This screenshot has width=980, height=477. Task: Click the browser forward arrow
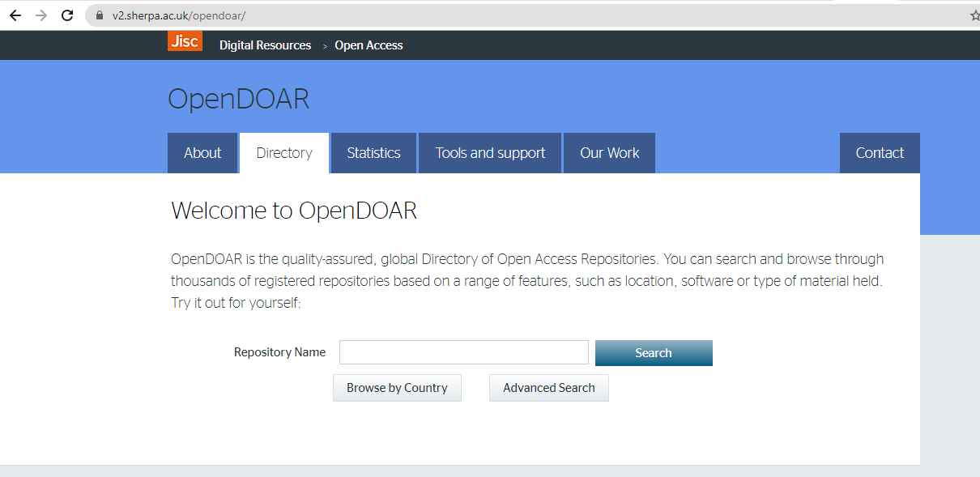[x=41, y=15]
